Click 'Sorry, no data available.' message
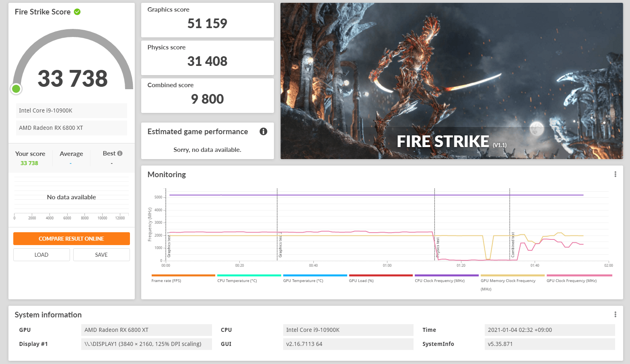630x364 pixels. click(x=207, y=150)
